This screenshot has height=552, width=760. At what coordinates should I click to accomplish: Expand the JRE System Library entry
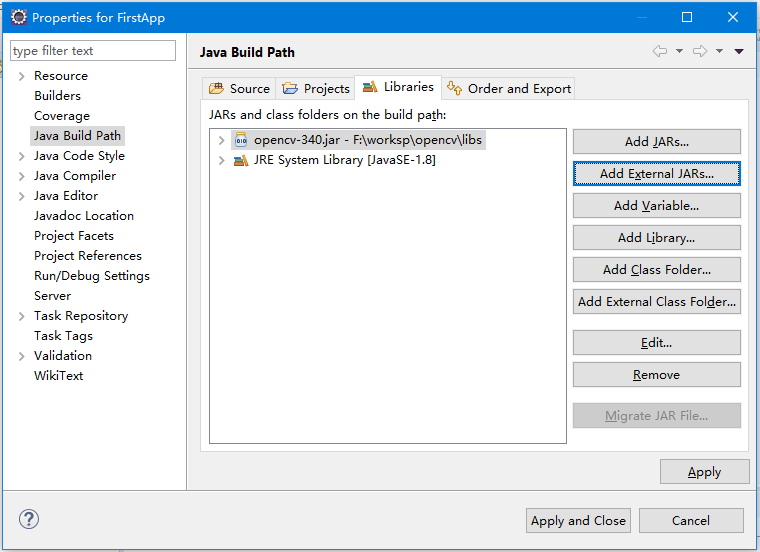pyautogui.click(x=221, y=160)
